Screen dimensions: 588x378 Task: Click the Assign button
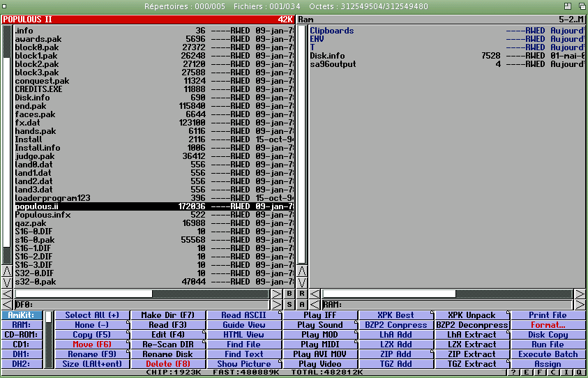coord(548,364)
